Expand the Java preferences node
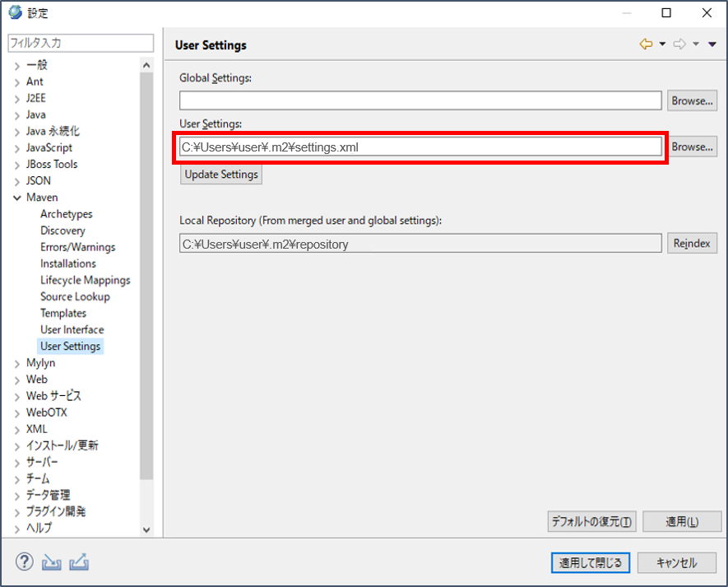Screen dimensions: 728x587 17,115
